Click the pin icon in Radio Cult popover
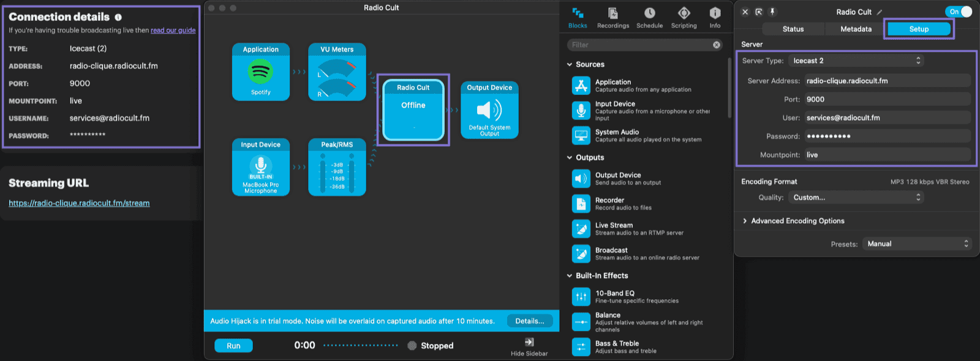The height and width of the screenshot is (361, 980). tap(772, 12)
